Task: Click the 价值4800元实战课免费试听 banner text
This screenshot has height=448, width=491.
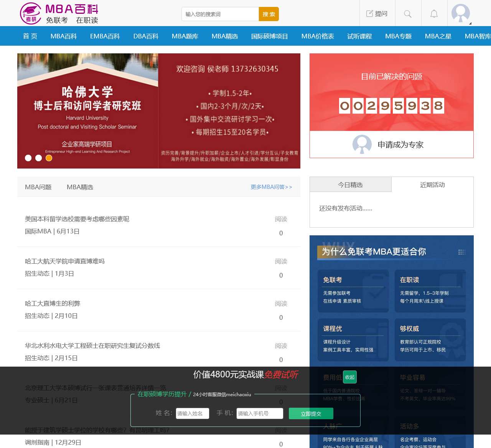Action: (x=245, y=375)
